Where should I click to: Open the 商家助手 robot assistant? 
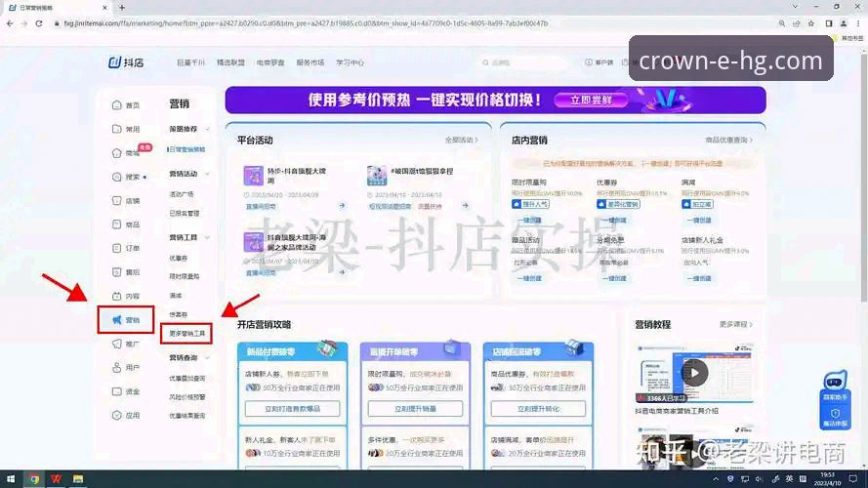pyautogui.click(x=835, y=386)
